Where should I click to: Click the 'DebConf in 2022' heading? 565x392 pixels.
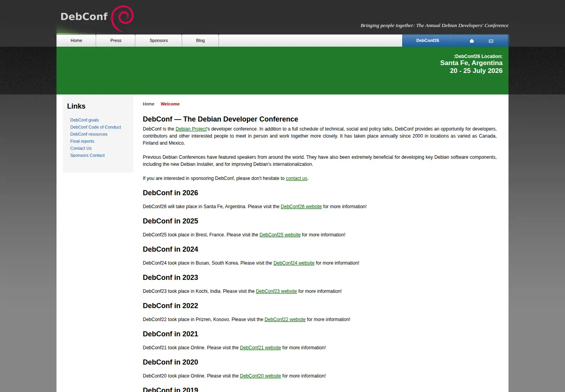pyautogui.click(x=170, y=306)
